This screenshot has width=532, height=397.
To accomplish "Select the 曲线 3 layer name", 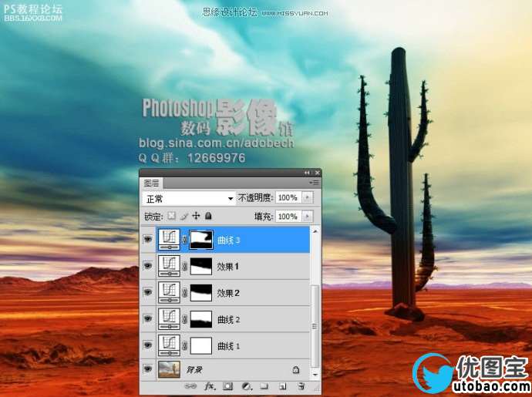I will point(229,241).
